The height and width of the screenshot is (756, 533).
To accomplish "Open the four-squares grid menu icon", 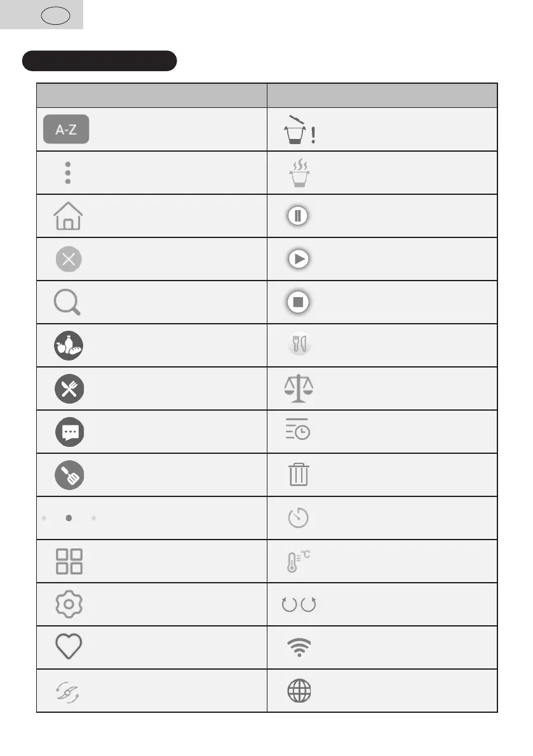I will (69, 561).
